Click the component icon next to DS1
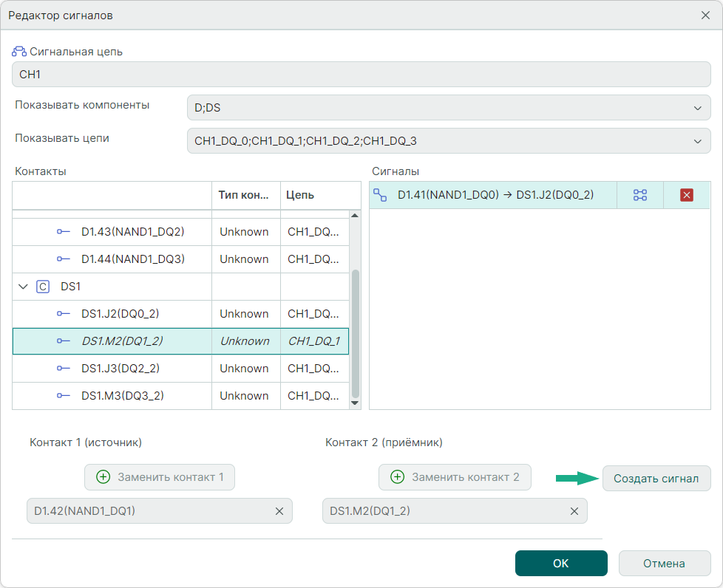723x588 pixels. pos(43,287)
